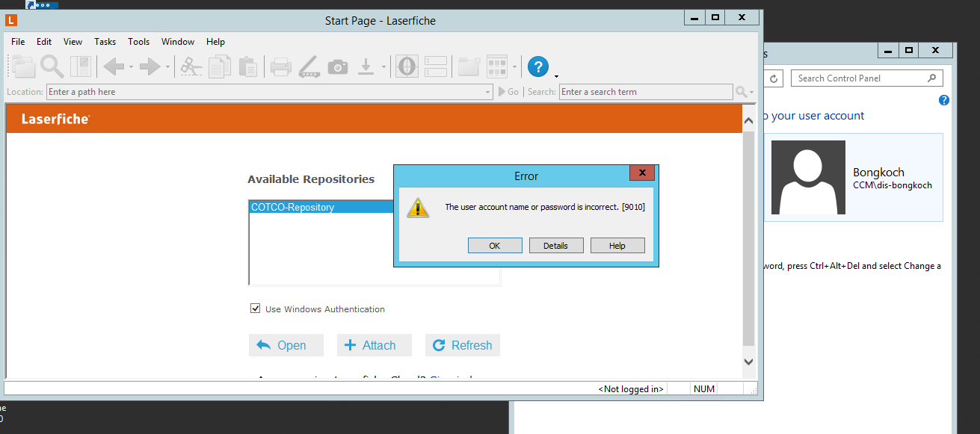
Task: Click the Copy documents icon
Action: tap(220, 66)
